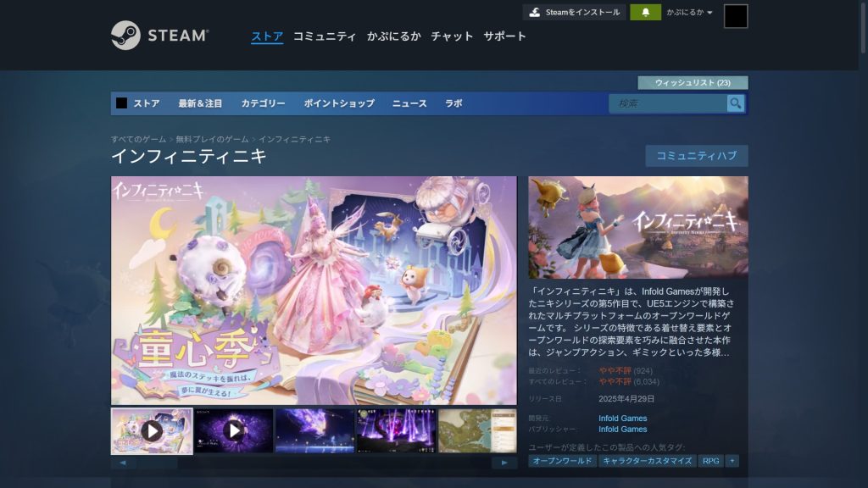Open the カテゴリー store menu
The image size is (868, 488).
click(263, 103)
